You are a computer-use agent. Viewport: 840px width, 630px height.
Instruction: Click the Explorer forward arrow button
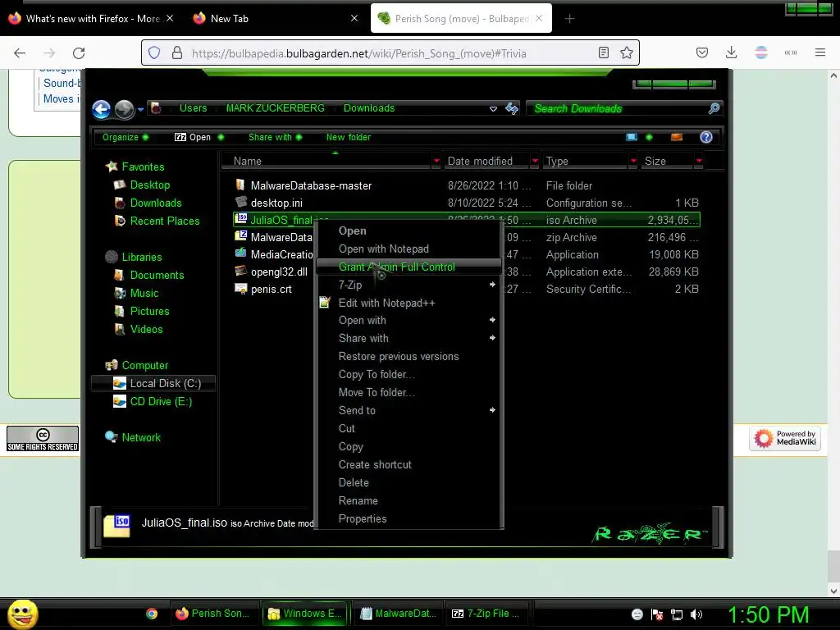[x=125, y=109]
